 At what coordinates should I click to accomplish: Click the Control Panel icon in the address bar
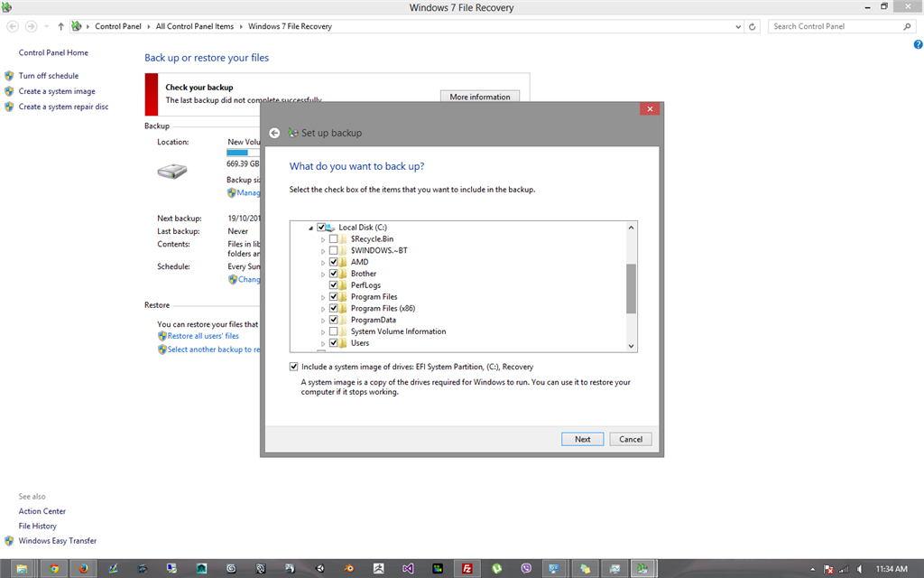(x=76, y=26)
